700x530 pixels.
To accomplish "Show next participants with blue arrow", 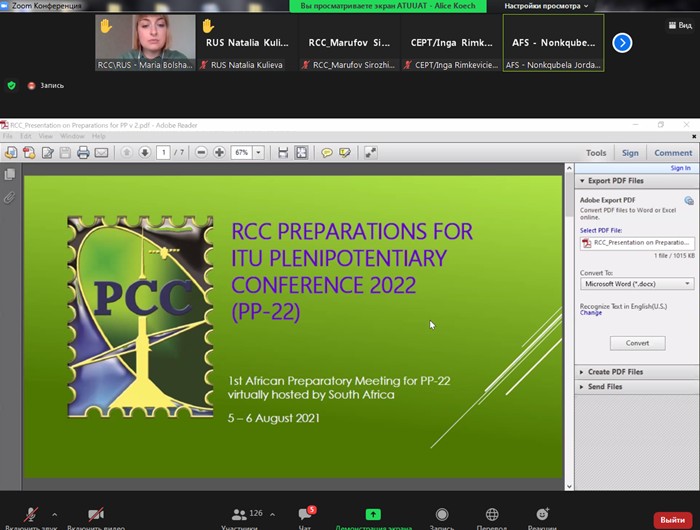I will (x=622, y=43).
